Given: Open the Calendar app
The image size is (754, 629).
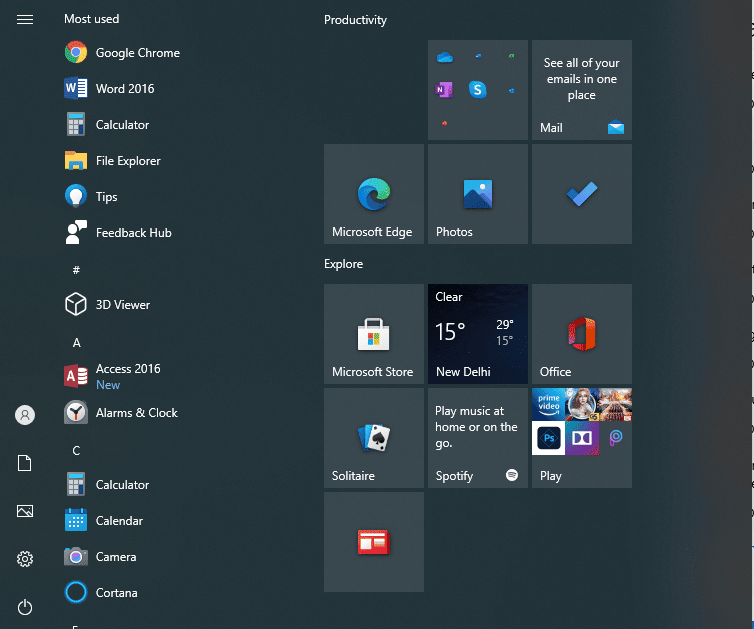Looking at the screenshot, I should 104,520.
